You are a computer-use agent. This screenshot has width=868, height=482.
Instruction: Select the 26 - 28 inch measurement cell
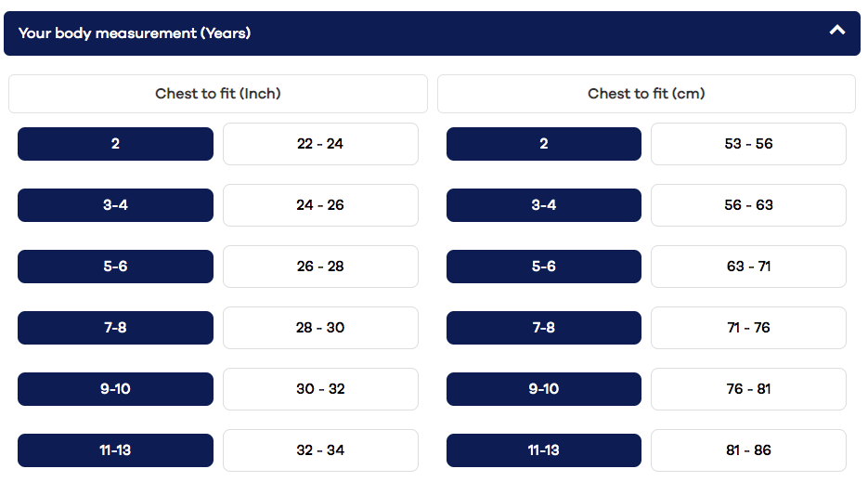320,267
